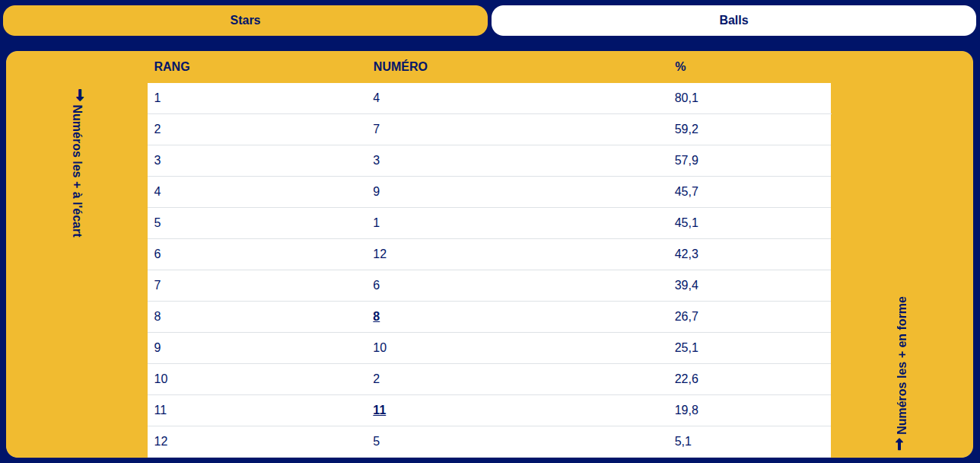980x463 pixels.
Task: Select number 4 in the rank 1 row
Action: tap(377, 98)
